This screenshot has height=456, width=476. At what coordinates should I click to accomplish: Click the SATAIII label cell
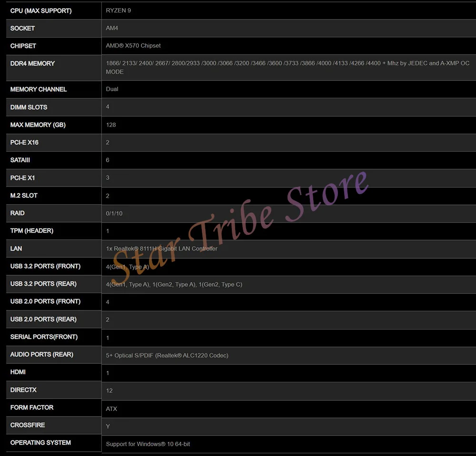coord(20,160)
